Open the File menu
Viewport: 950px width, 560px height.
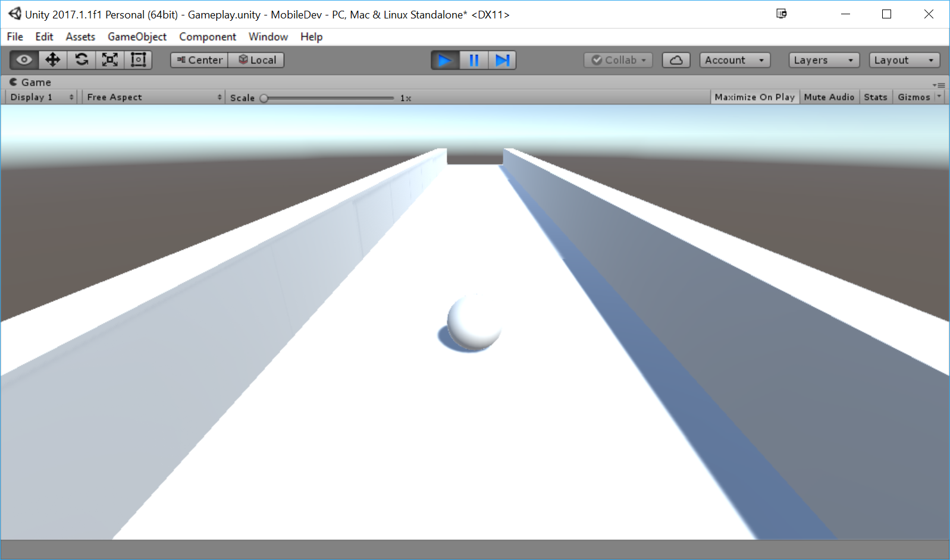(x=15, y=37)
